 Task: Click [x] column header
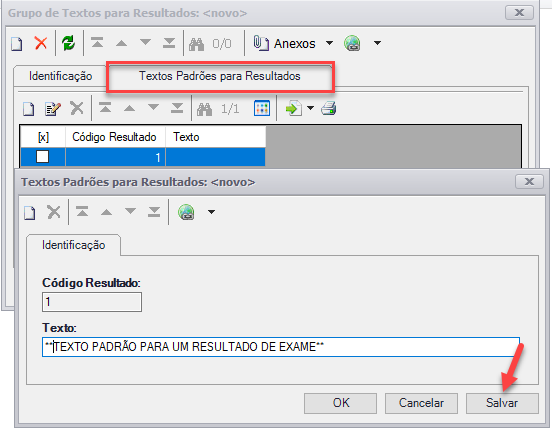(43, 137)
